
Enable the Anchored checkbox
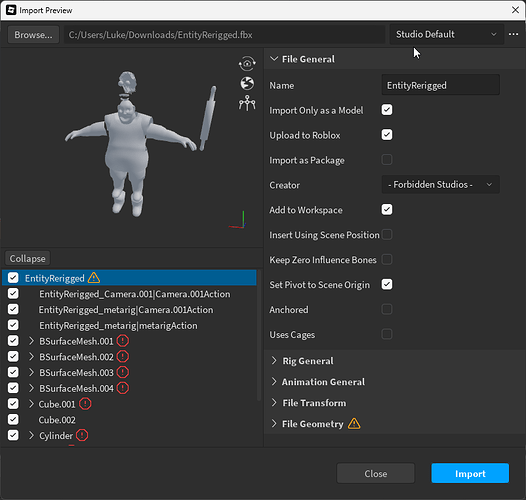[387, 309]
